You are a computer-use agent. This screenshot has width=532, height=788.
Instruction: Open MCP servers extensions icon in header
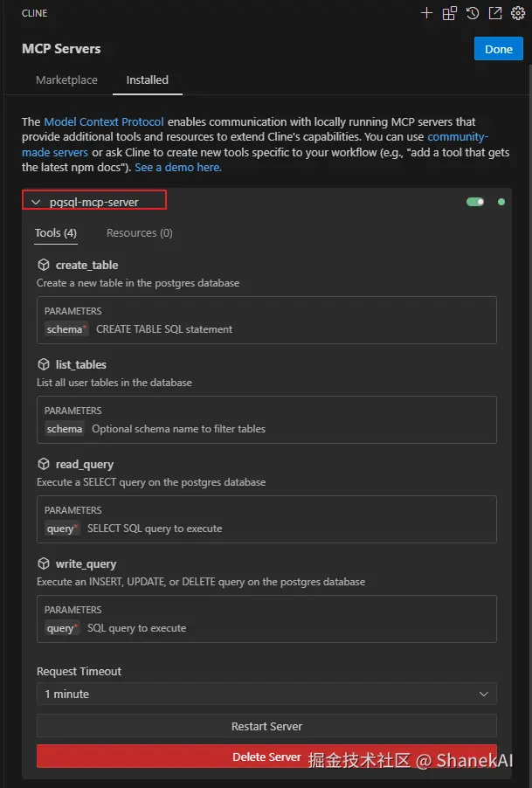tap(449, 13)
